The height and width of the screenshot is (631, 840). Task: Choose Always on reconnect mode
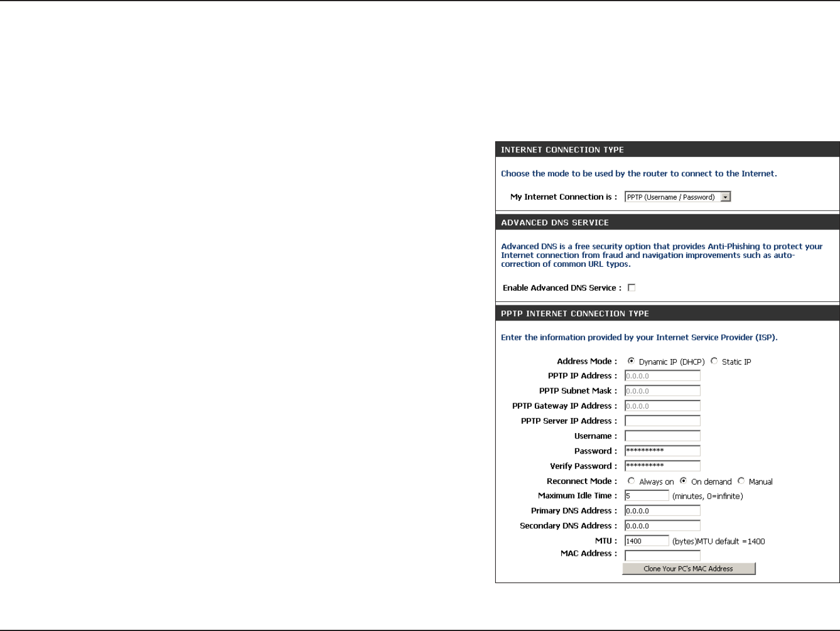pos(631,481)
